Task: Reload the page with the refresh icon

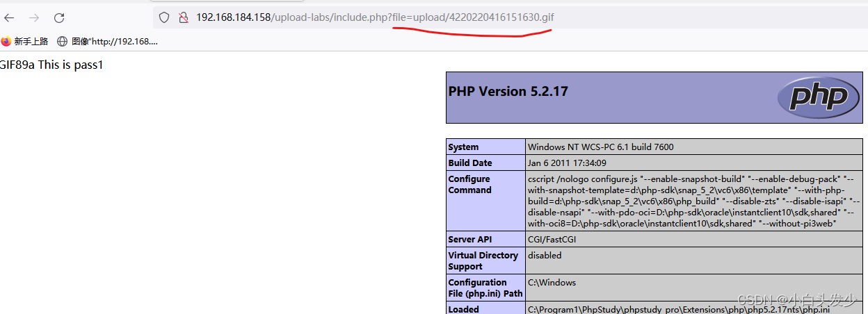Action: point(59,18)
